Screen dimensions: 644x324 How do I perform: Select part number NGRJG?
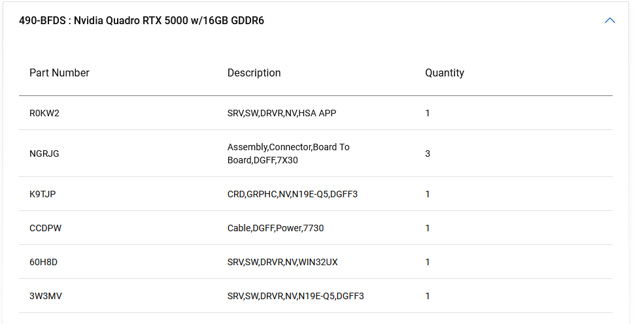tap(44, 154)
